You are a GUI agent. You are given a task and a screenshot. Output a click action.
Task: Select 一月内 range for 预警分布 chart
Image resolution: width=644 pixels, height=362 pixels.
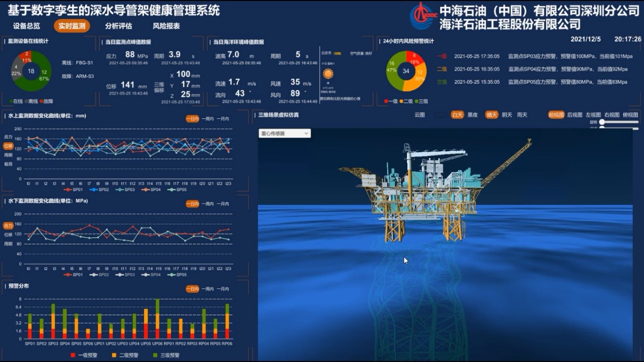coord(222,289)
